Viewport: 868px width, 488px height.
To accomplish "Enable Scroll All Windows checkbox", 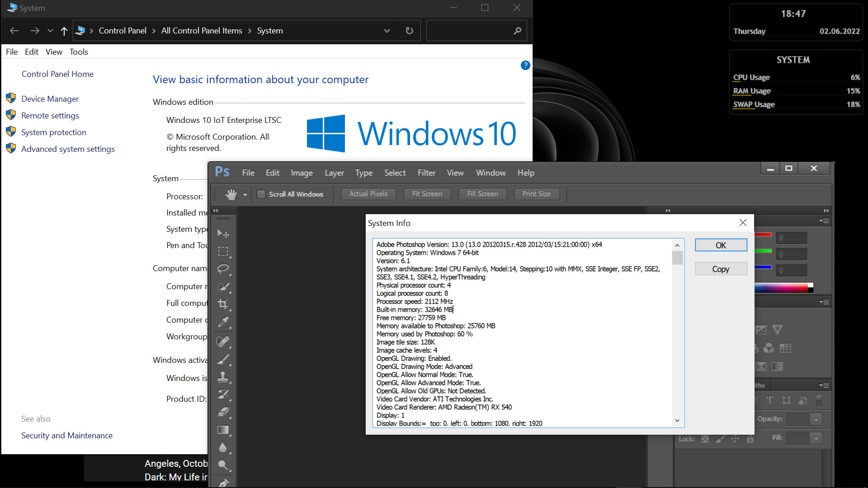I will [261, 194].
